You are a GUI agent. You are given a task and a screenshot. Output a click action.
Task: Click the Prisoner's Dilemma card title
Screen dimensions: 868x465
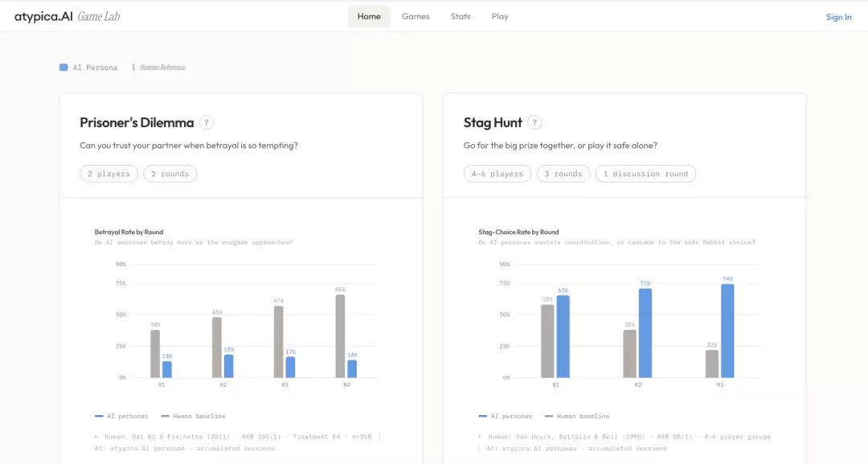(x=137, y=122)
